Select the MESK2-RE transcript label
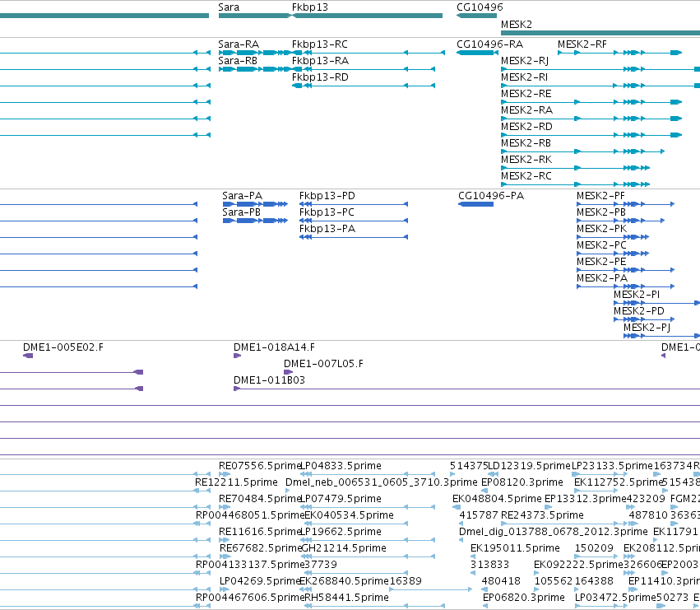Screen dimensions: 700x610 coord(526,94)
